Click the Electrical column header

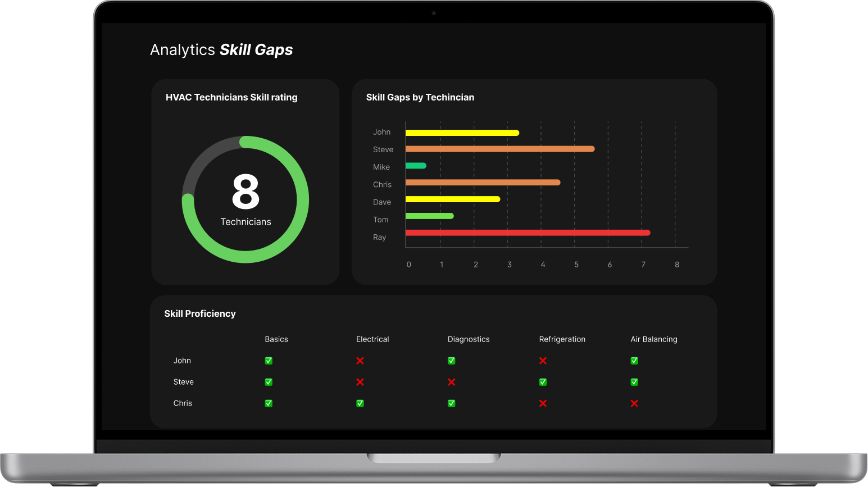point(372,339)
